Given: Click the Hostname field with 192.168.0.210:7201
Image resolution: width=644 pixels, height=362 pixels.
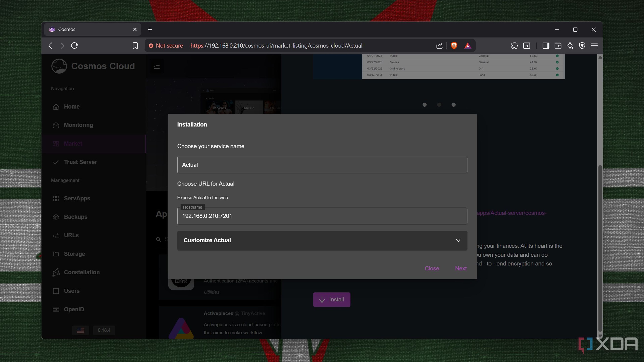Looking at the screenshot, I should point(322,216).
